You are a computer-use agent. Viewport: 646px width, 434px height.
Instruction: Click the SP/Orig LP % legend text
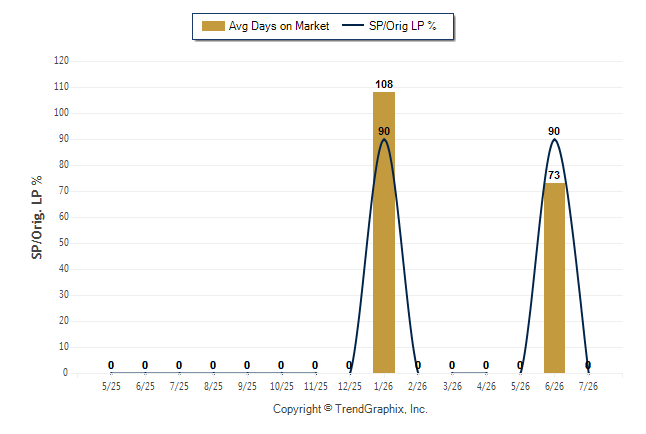[403, 26]
